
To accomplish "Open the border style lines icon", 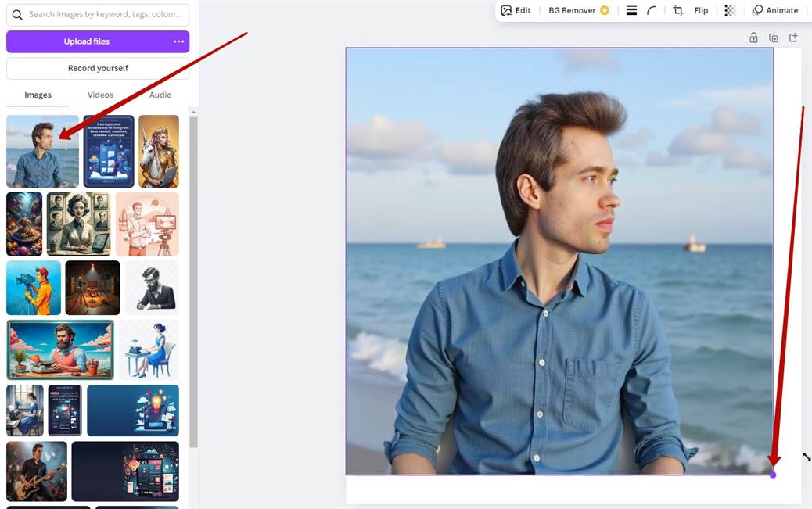I will tap(631, 10).
